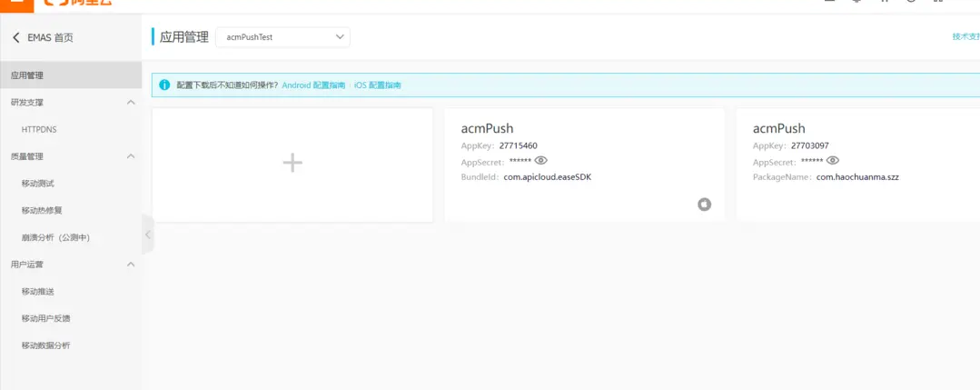Collapse the 质量管理 section
980x390 pixels.
coord(131,156)
